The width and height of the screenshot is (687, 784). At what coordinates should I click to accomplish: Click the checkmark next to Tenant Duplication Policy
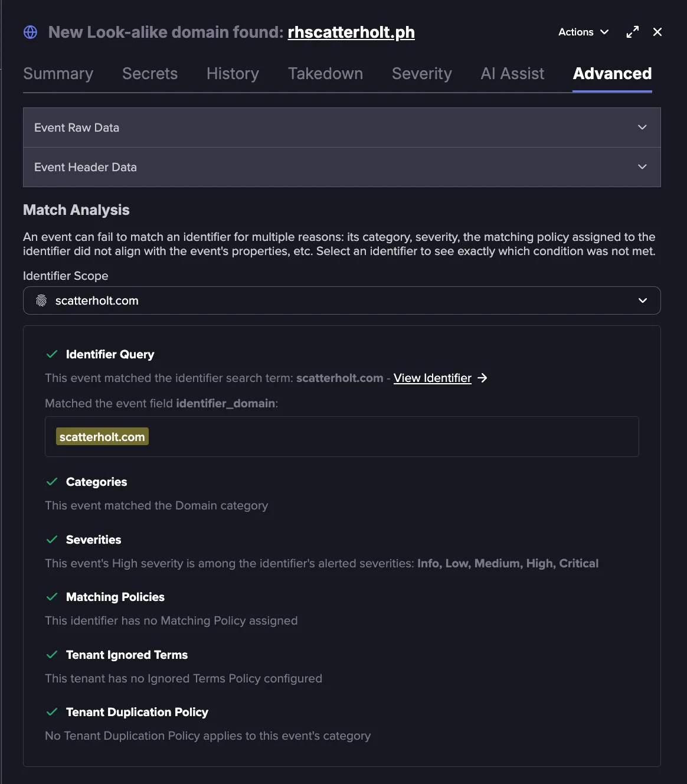pos(52,712)
